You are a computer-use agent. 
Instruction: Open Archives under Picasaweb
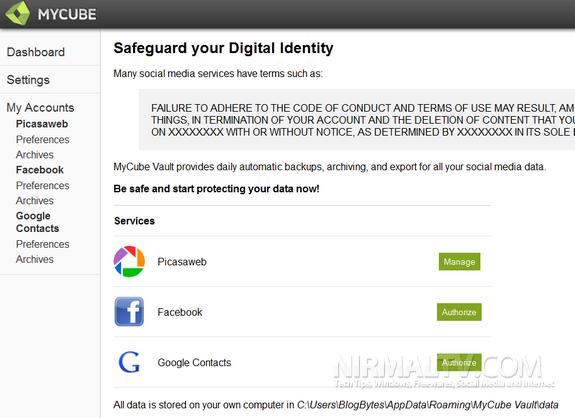click(x=34, y=155)
